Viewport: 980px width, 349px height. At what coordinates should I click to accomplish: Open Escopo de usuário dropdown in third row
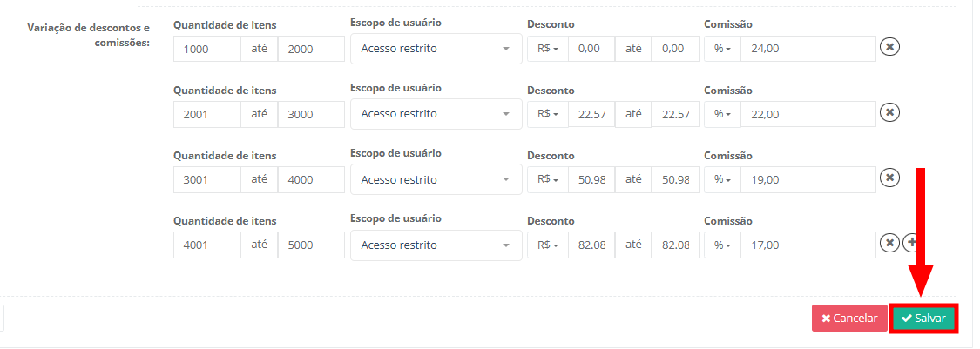coord(436,179)
